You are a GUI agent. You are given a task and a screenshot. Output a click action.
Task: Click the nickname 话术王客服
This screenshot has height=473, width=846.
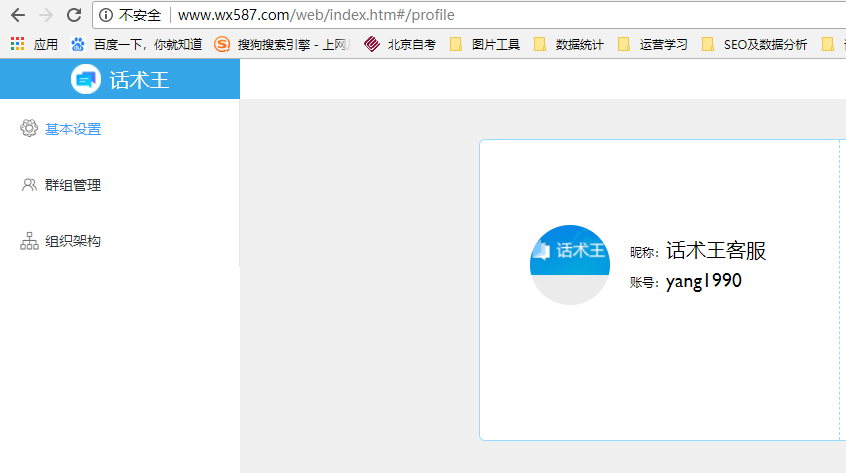716,251
